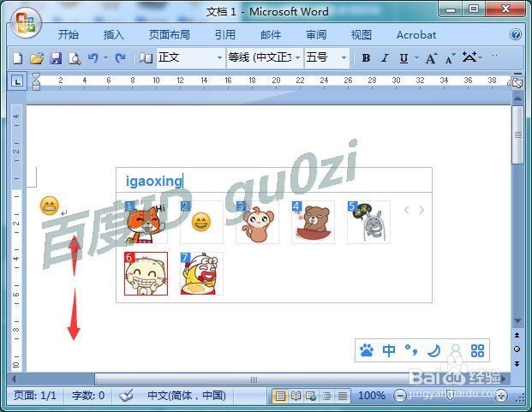Switch to Web Layout view
The height and width of the screenshot is (412, 532).
(311, 396)
